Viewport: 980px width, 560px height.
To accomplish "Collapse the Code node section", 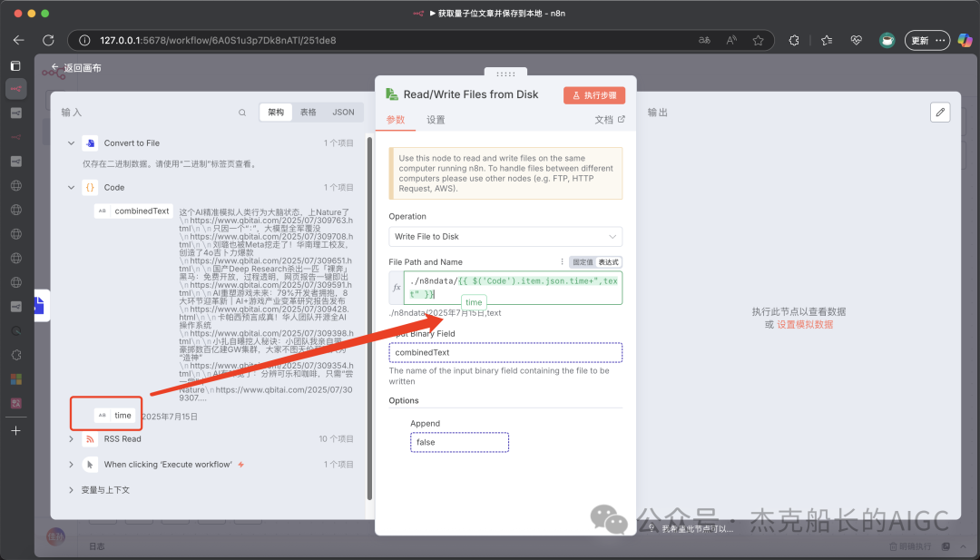I will click(71, 188).
